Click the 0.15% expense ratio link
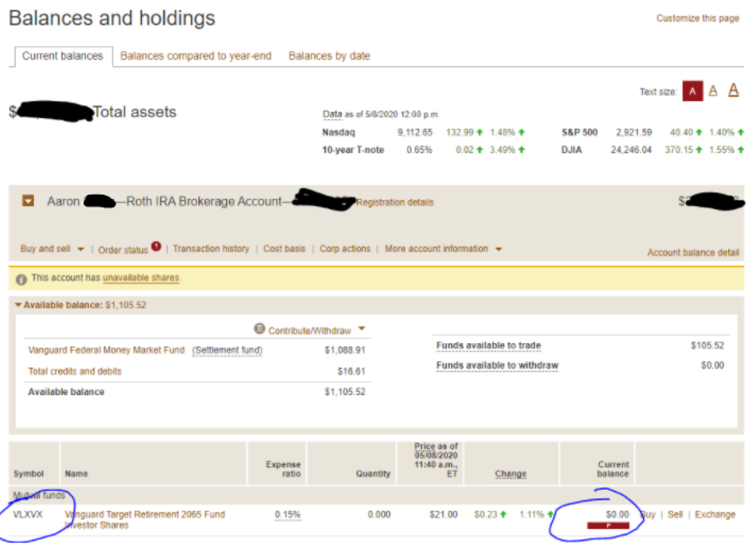The height and width of the screenshot is (550, 756). coord(287,514)
